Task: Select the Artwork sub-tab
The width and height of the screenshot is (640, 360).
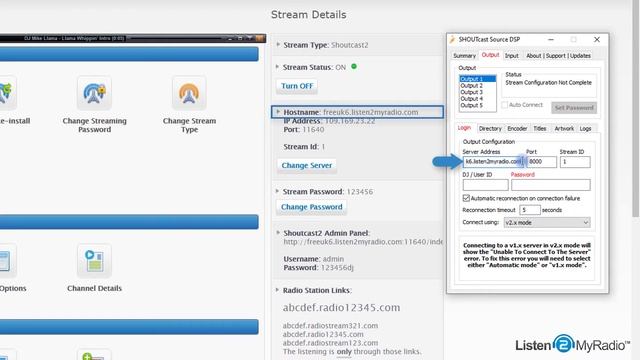Action: point(564,129)
